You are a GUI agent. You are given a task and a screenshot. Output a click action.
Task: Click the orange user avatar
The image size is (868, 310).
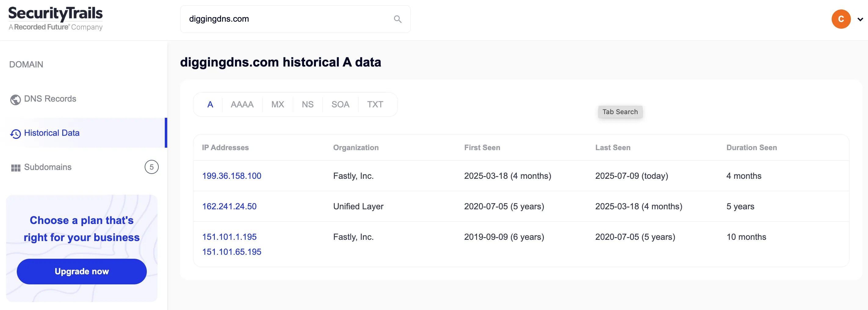(x=841, y=19)
